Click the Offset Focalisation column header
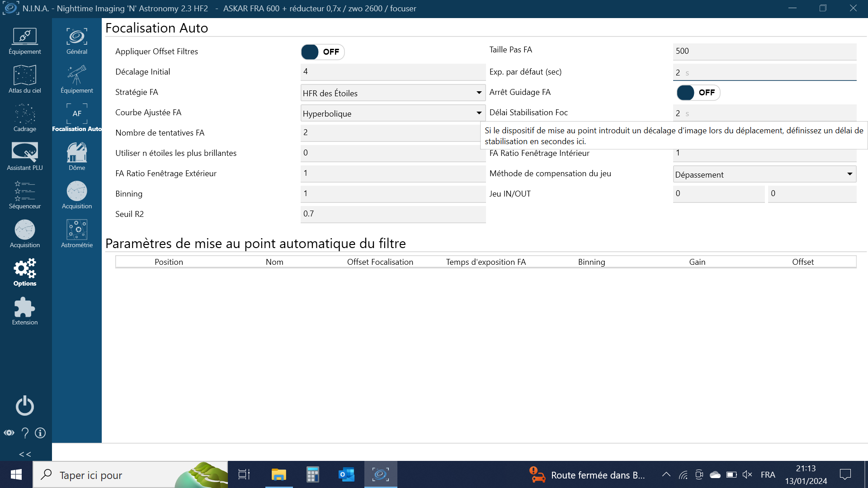This screenshot has height=488, width=868. point(380,262)
